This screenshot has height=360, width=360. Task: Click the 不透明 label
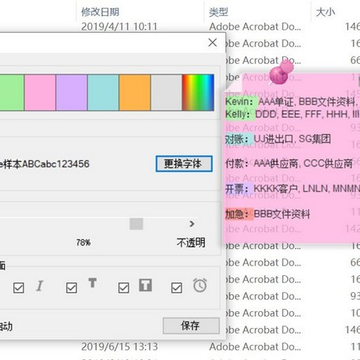coord(191,243)
